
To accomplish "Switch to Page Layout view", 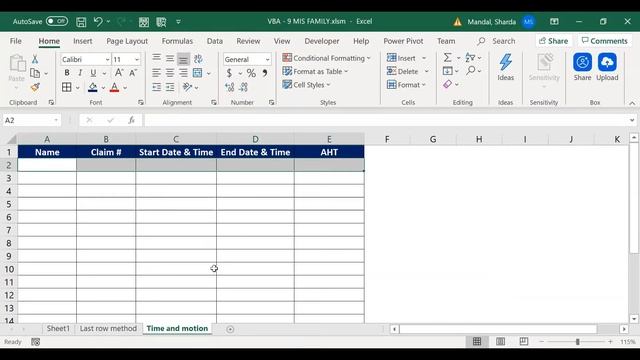I will pos(500,342).
